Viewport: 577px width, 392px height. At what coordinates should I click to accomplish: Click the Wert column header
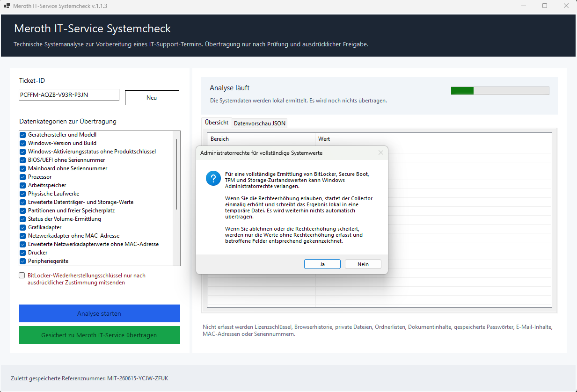[x=433, y=139]
